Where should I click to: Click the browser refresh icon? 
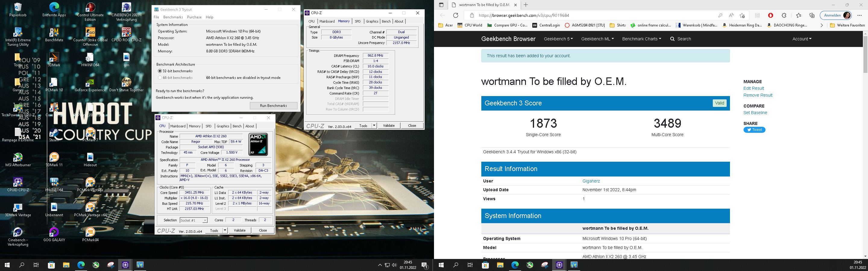tap(456, 15)
